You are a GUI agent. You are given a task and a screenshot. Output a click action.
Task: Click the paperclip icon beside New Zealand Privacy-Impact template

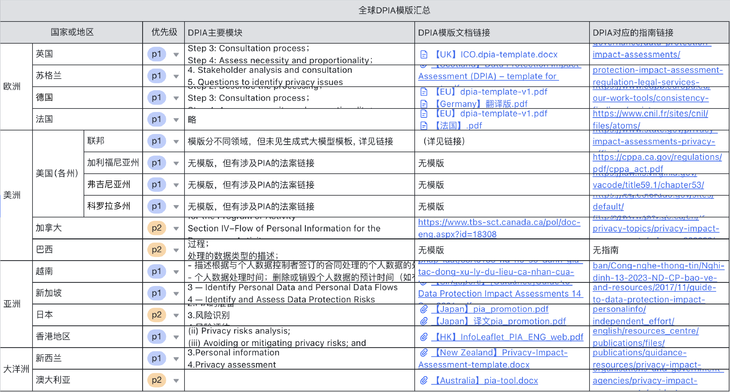[x=424, y=352]
